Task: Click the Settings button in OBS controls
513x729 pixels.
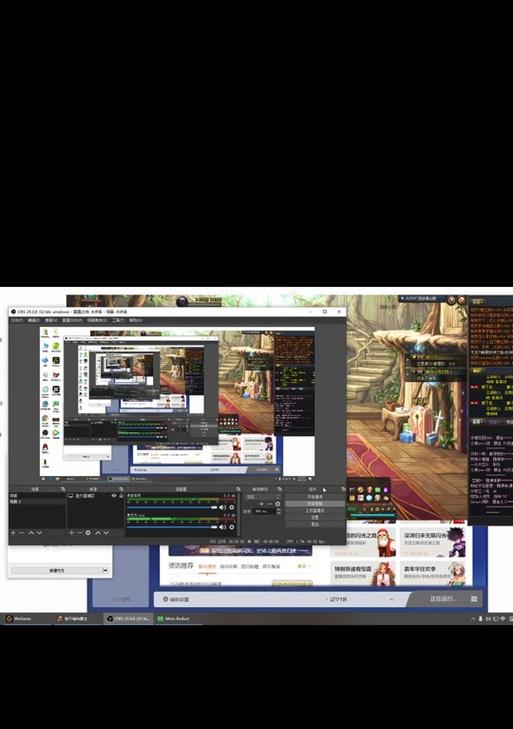Action: point(315,517)
